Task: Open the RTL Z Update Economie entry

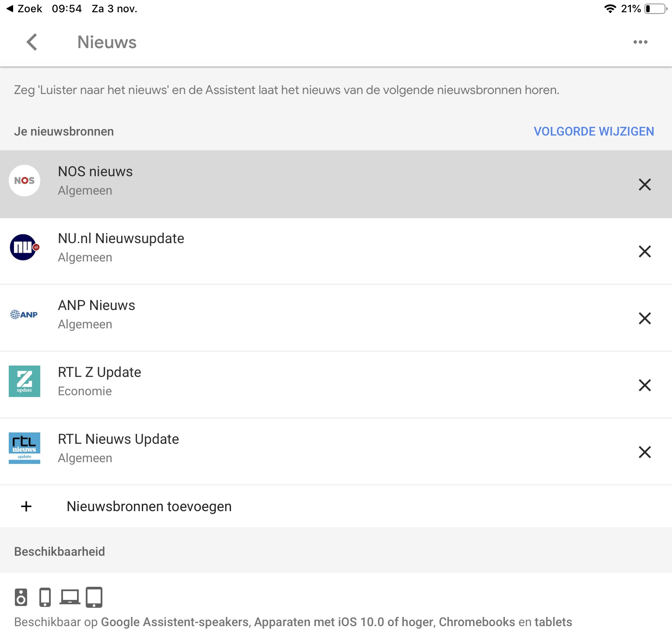Action: click(x=100, y=381)
